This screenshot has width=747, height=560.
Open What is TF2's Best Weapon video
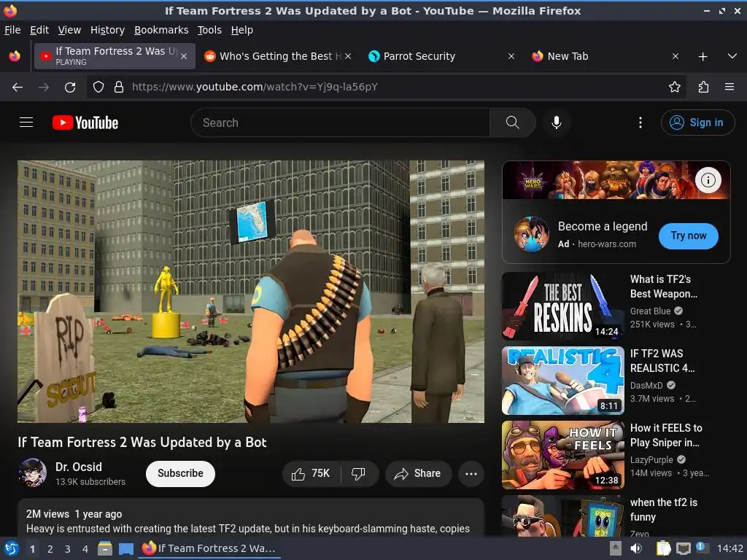(x=664, y=286)
